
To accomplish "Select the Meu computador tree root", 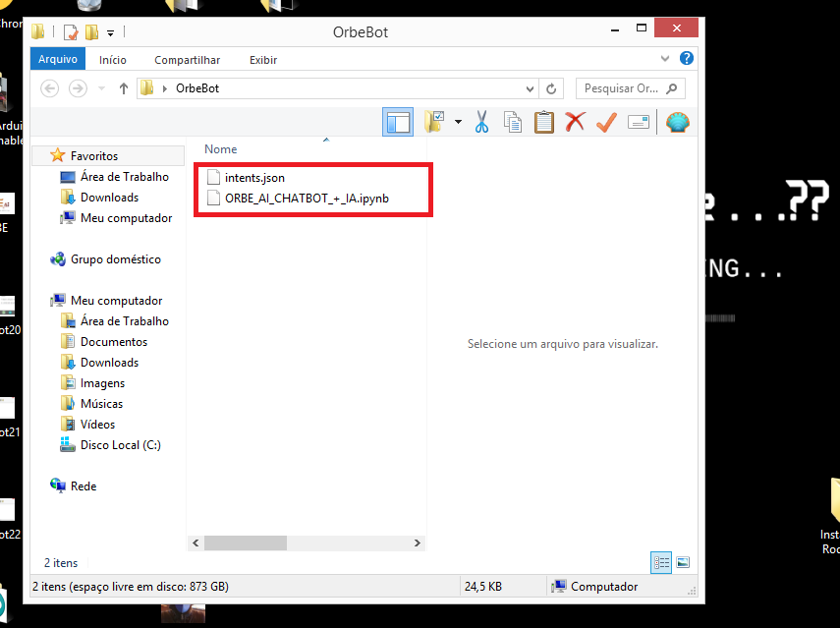I will (116, 301).
